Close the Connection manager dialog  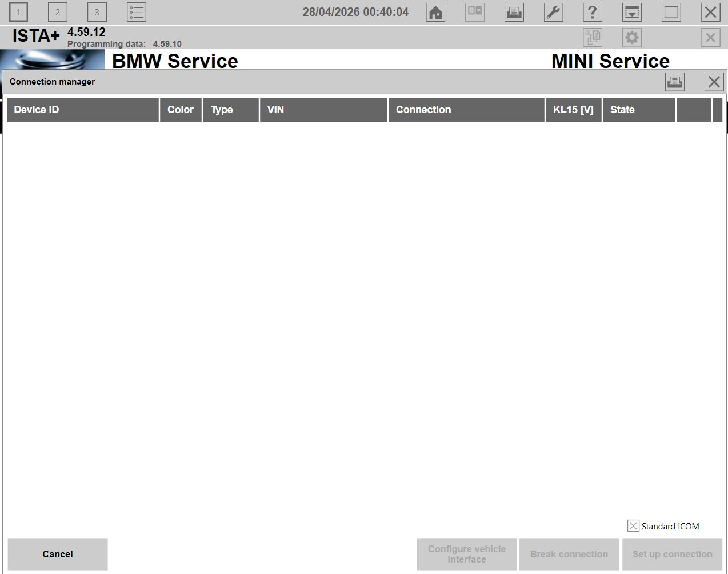point(714,82)
